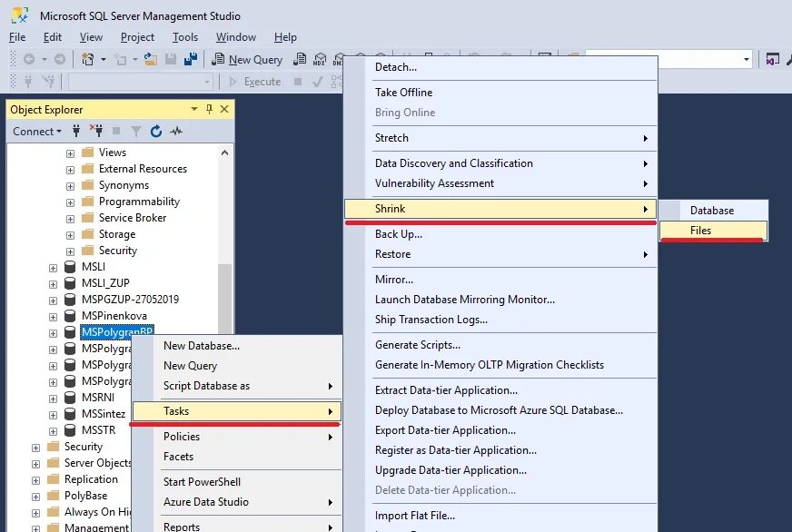Click the New Project icon
This screenshot has height=532, width=792.
88,60
